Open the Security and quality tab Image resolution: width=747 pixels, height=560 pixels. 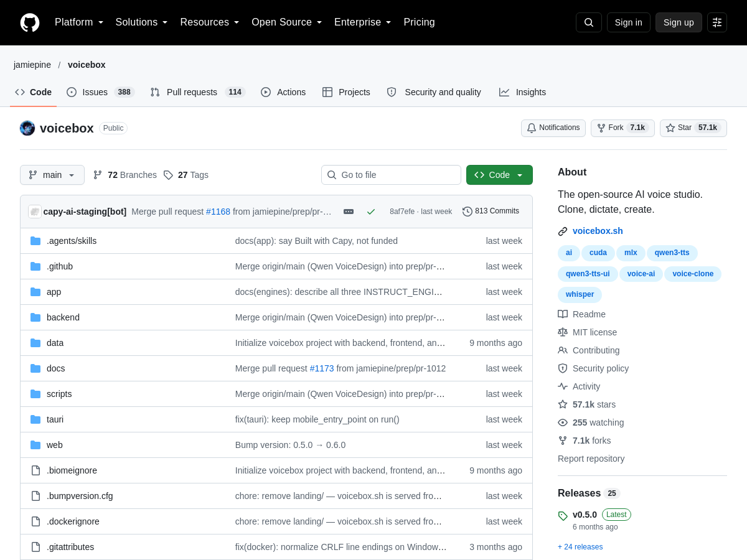(434, 92)
